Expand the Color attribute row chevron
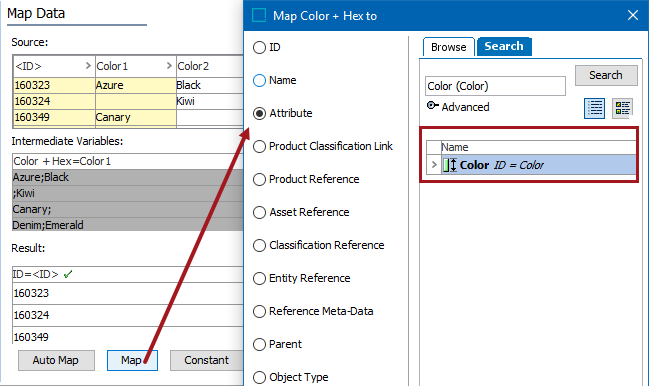Viewport: 649px width, 386px height. tap(434, 165)
